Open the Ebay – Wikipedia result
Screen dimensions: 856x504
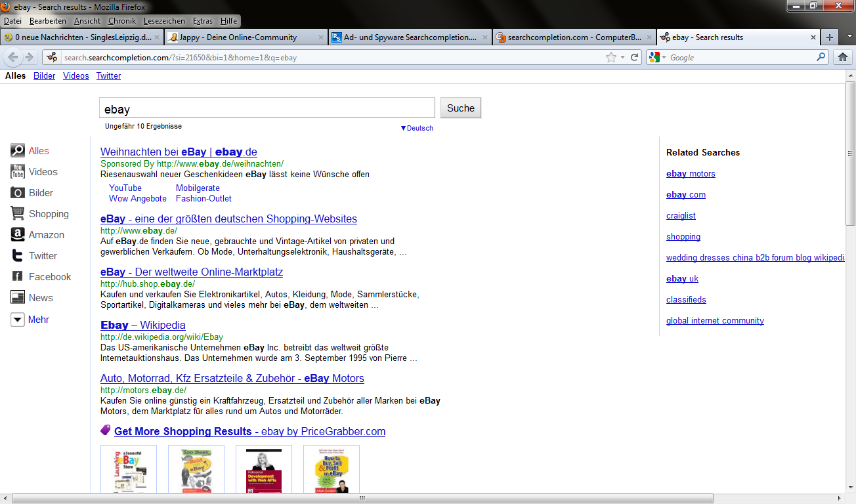point(143,325)
